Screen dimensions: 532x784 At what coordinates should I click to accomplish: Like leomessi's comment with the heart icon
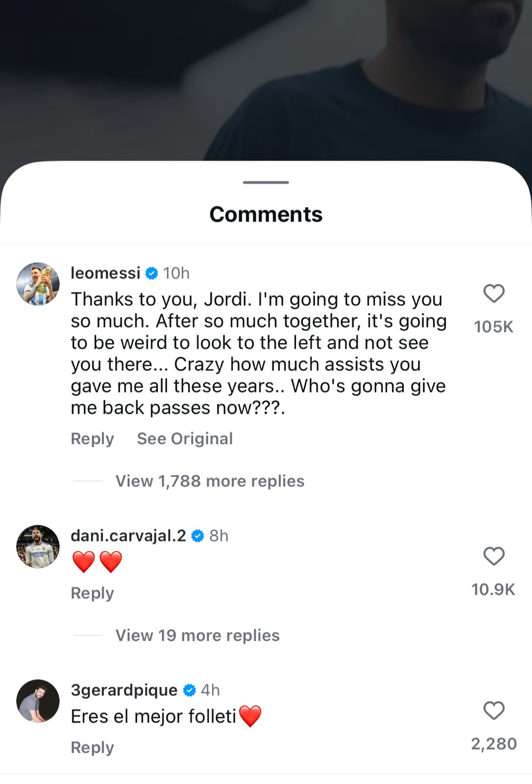click(x=494, y=294)
